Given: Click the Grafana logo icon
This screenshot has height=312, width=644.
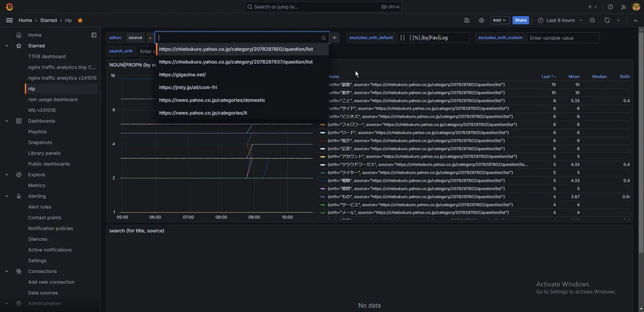Looking at the screenshot, I should (x=9, y=7).
